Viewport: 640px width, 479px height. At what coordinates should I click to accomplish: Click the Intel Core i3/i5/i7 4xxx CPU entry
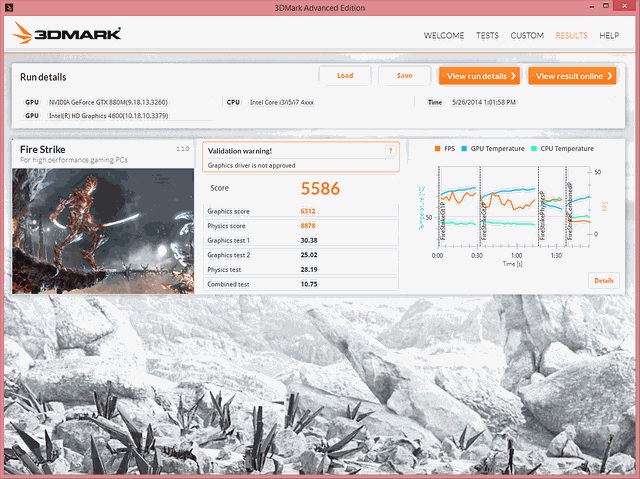(282, 102)
